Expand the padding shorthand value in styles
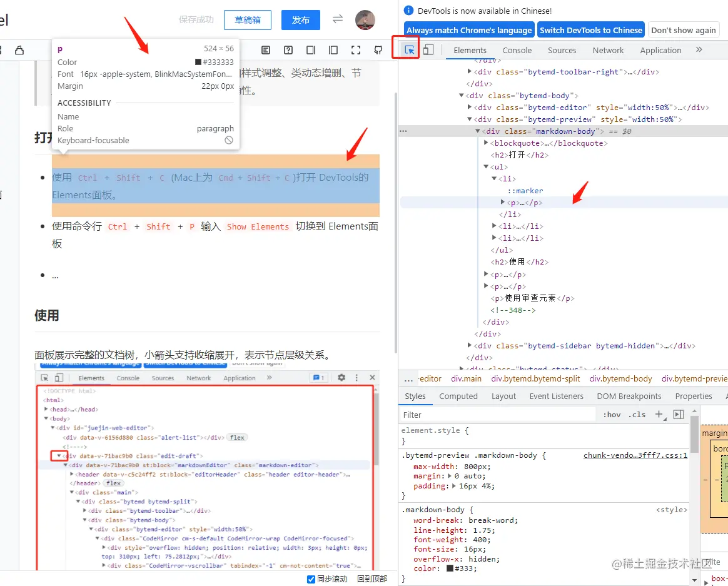728x586 pixels. (453, 486)
